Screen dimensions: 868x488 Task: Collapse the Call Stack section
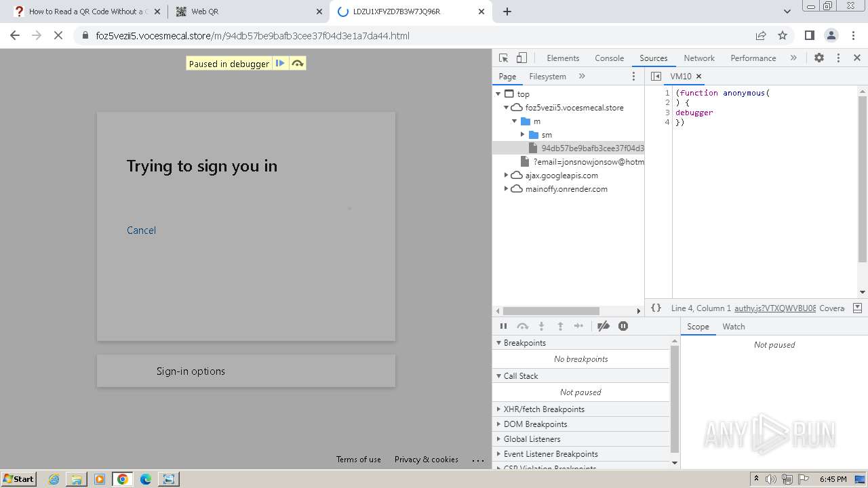580,376
